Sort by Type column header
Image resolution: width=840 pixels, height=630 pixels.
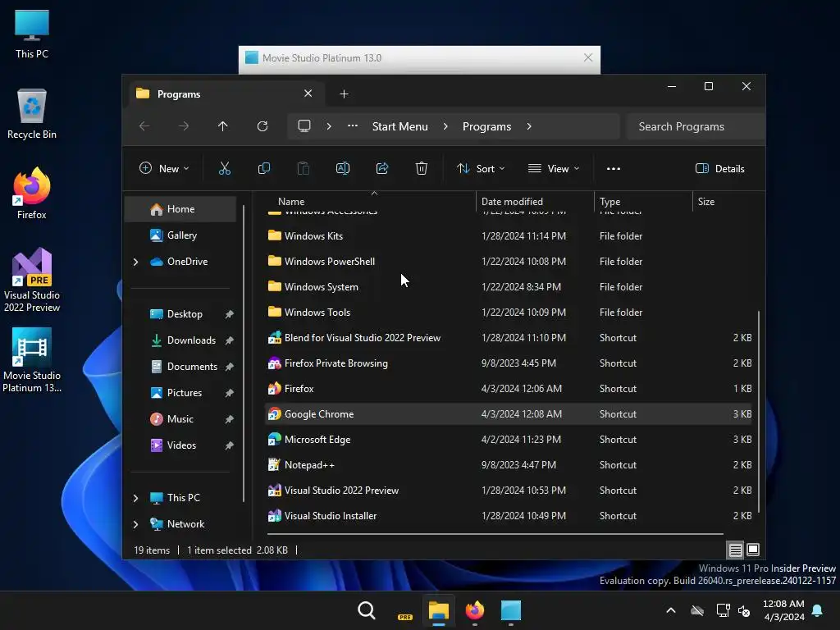click(x=643, y=202)
